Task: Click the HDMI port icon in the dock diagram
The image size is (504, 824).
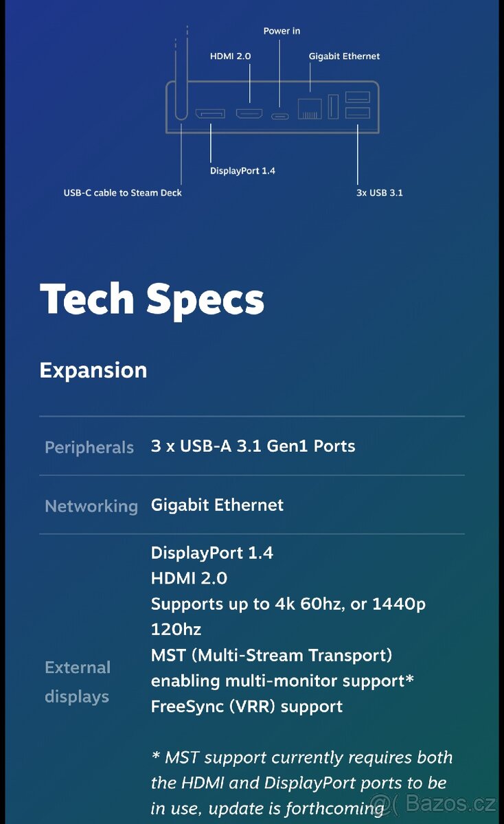Action: tap(249, 113)
